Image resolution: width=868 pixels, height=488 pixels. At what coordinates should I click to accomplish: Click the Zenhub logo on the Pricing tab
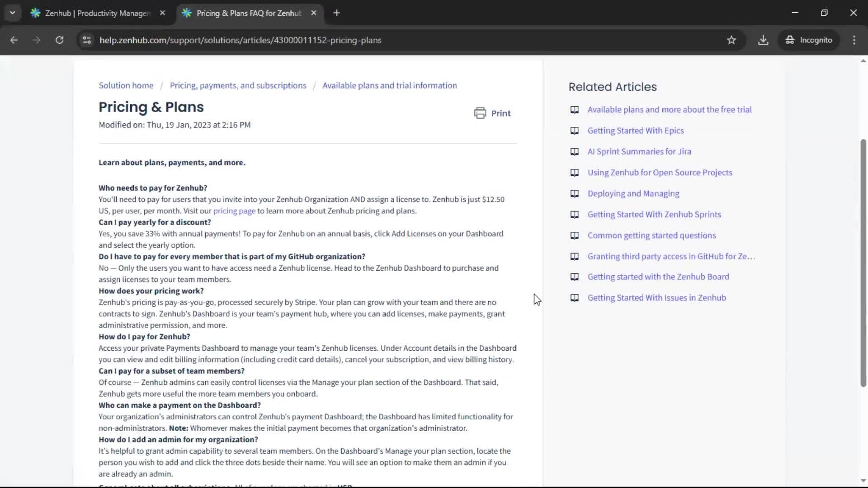coord(187,13)
